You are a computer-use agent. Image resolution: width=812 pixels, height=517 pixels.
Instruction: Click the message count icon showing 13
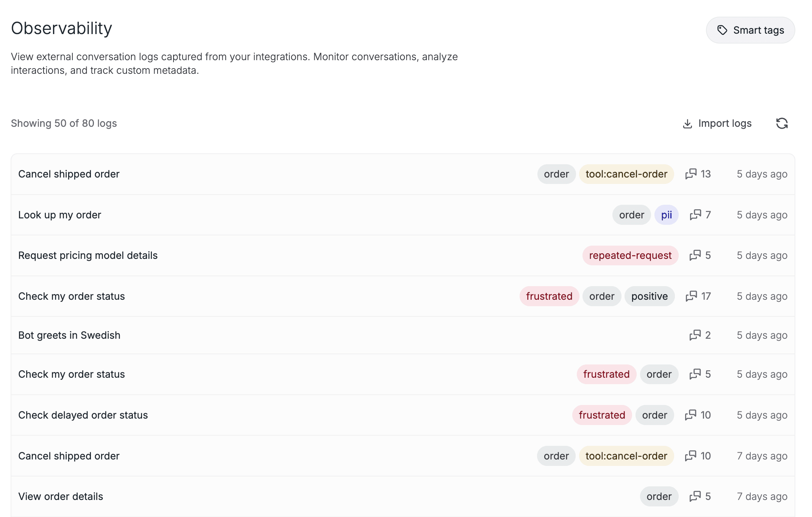pyautogui.click(x=691, y=174)
